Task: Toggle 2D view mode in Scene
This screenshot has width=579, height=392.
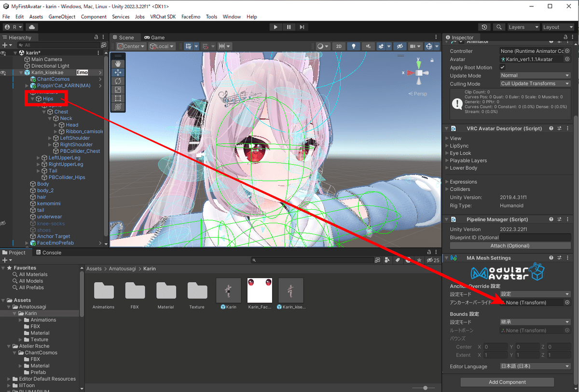Action: [x=339, y=46]
